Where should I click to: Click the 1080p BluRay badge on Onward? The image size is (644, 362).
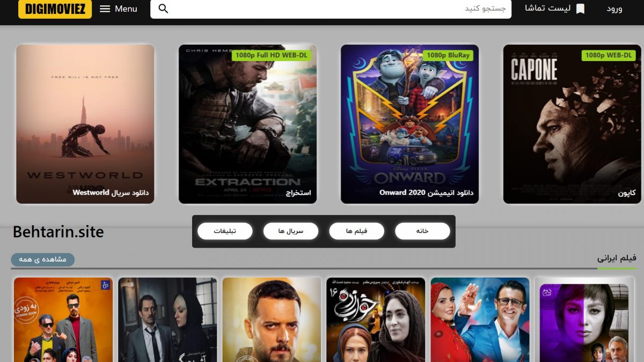click(448, 55)
